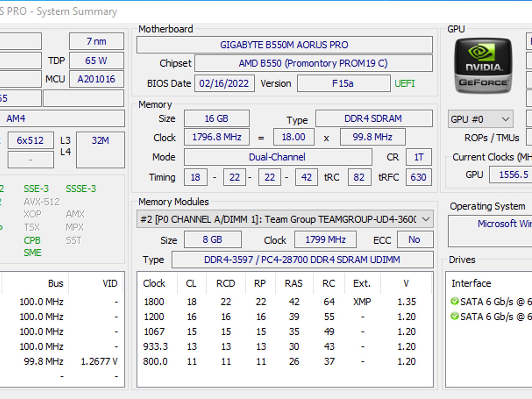The width and height of the screenshot is (532, 399).
Task: Click the NVIDIA GeForce logo icon
Action: [x=483, y=65]
